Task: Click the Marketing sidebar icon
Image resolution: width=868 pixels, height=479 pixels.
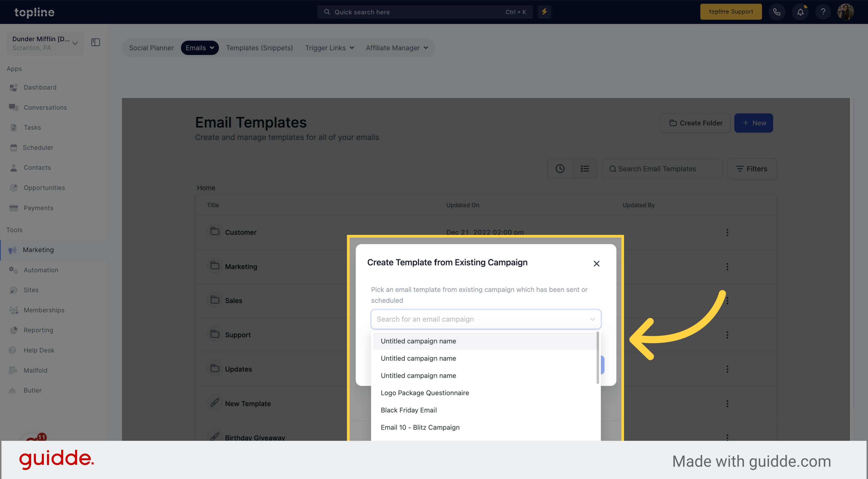Action: [x=13, y=249]
